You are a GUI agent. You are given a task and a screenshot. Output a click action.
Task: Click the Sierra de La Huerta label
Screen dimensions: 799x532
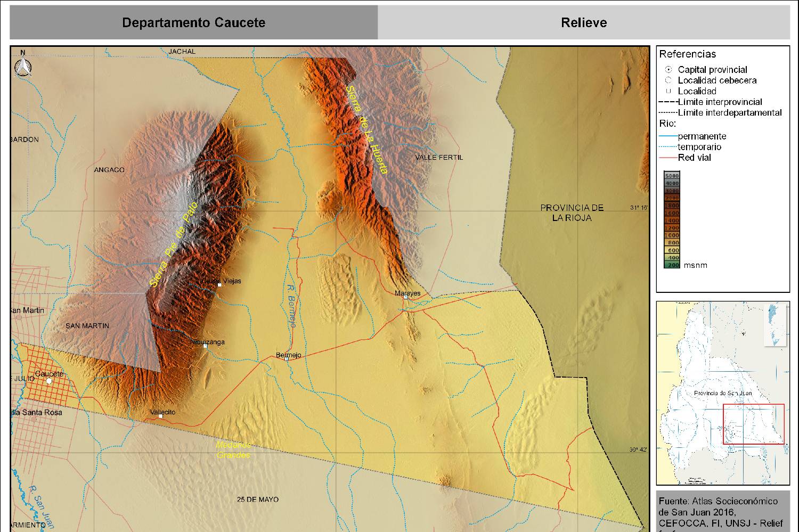coord(366,130)
